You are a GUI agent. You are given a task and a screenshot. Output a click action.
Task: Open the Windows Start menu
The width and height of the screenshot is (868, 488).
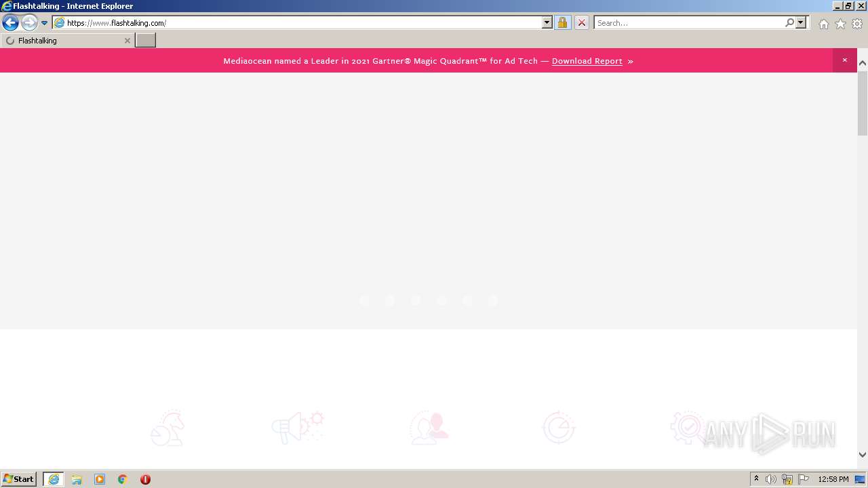19,479
